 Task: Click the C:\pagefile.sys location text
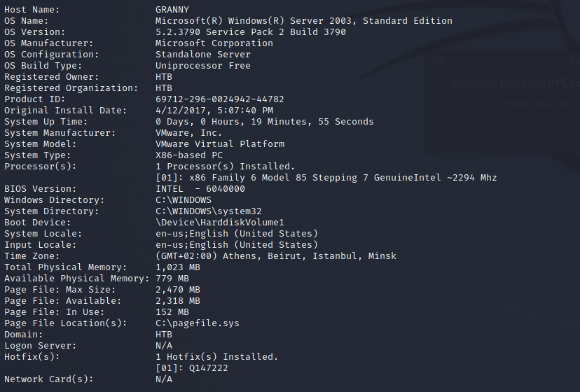[x=197, y=323]
